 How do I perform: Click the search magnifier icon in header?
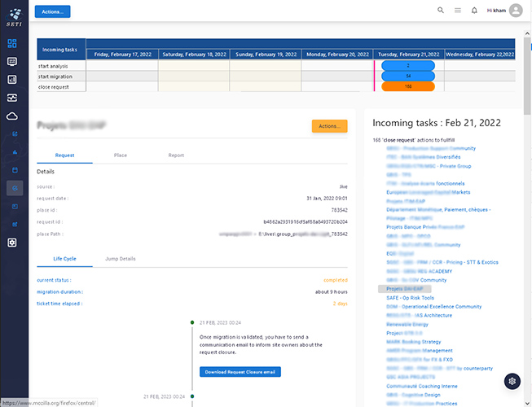coord(441,11)
